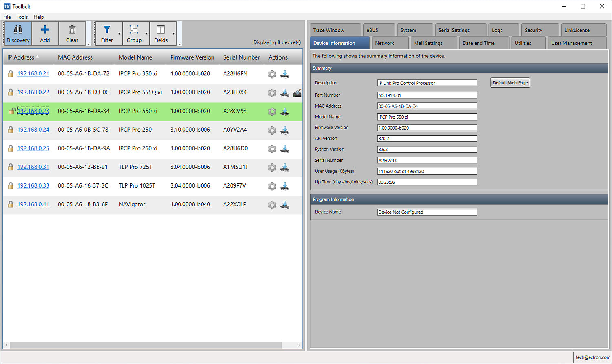This screenshot has width=612, height=364.
Task: Switch to the Logs tab
Action: (504, 30)
